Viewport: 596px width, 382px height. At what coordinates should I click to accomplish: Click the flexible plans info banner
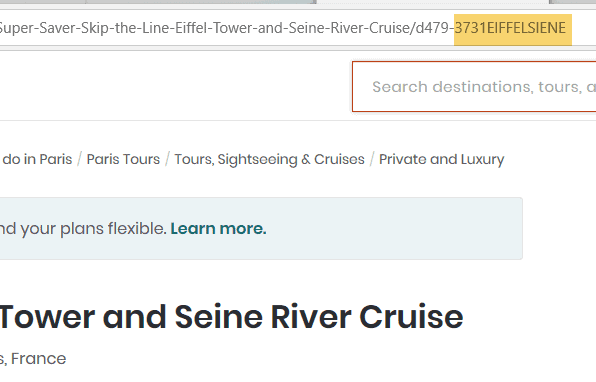click(261, 228)
